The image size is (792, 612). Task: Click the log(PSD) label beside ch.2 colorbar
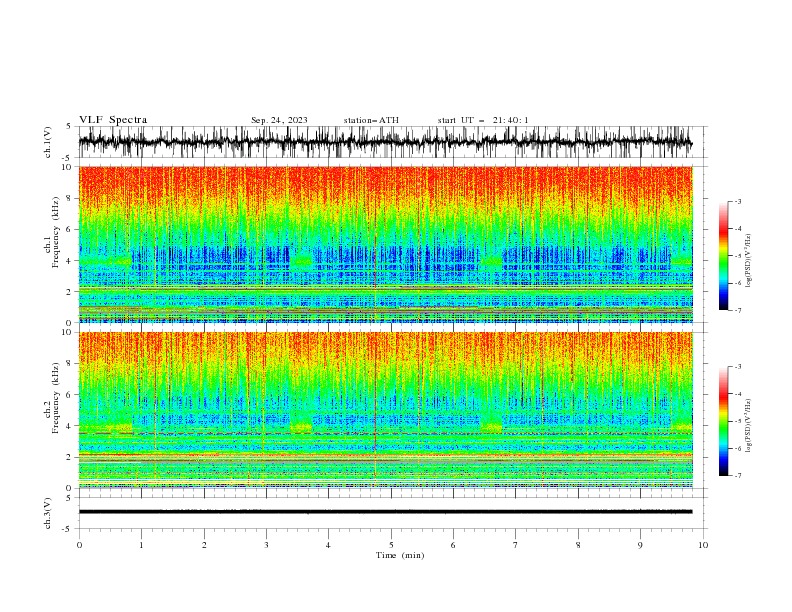pos(749,426)
